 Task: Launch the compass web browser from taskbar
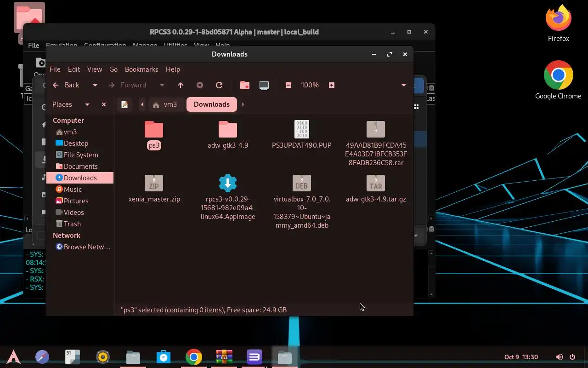coord(42,357)
